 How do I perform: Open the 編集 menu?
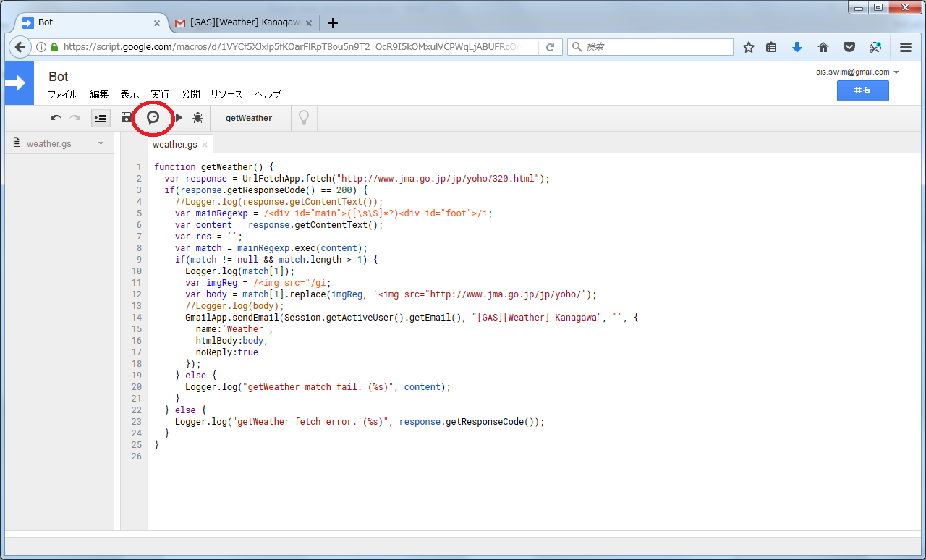point(99,94)
